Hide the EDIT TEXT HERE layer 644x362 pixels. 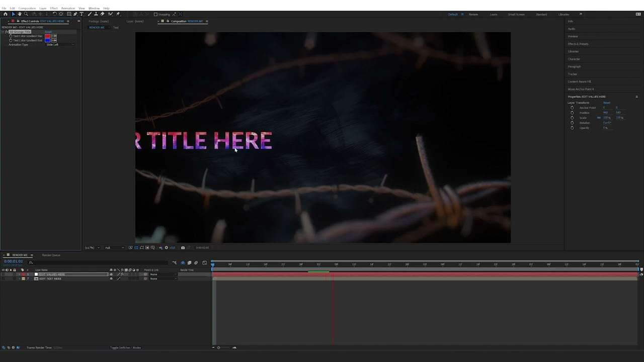[x=4, y=279]
